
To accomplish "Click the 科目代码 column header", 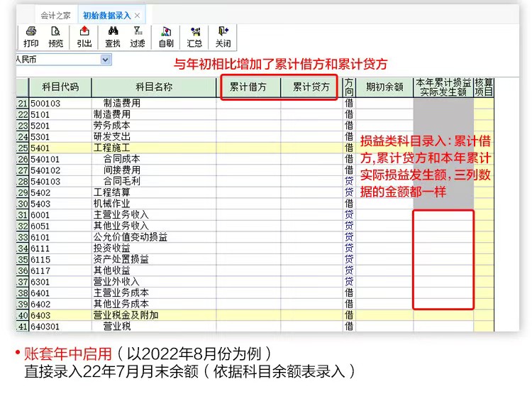I will pos(60,87).
